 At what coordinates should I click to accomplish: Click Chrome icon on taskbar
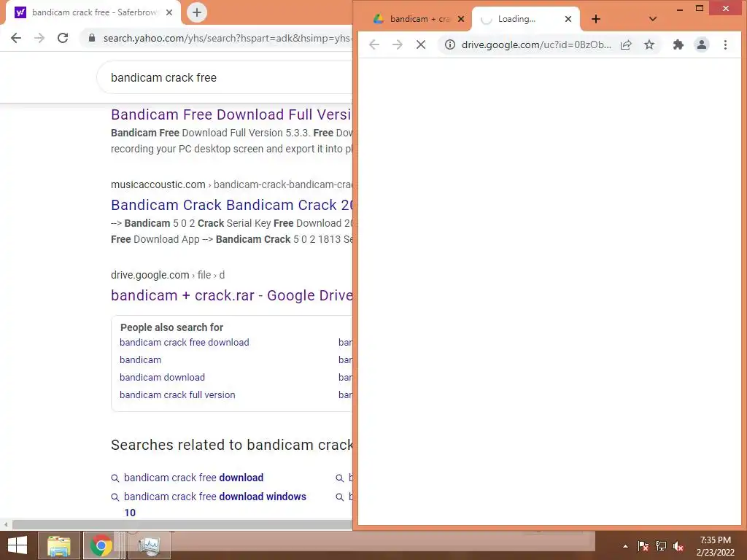101,545
